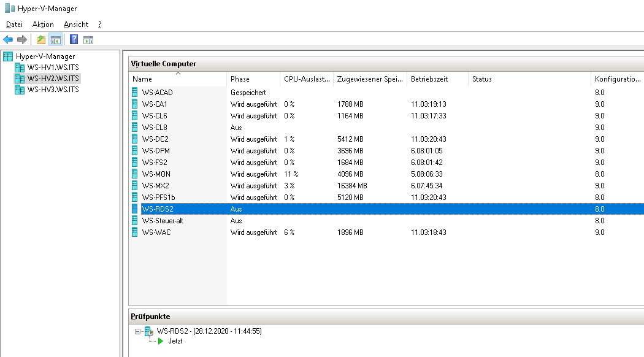Select the WS-CL6 virtual machine name
This screenshot has height=357, width=644.
tap(155, 116)
